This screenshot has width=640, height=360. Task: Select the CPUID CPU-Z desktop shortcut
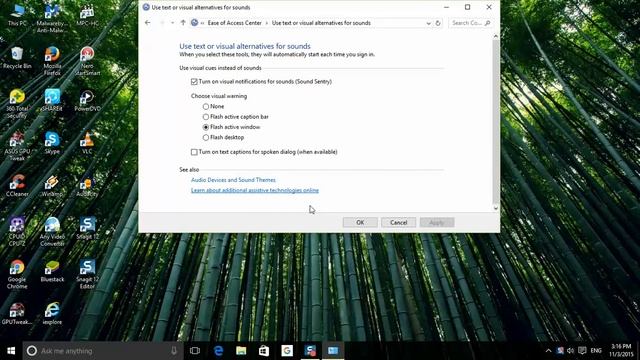[x=17, y=232]
